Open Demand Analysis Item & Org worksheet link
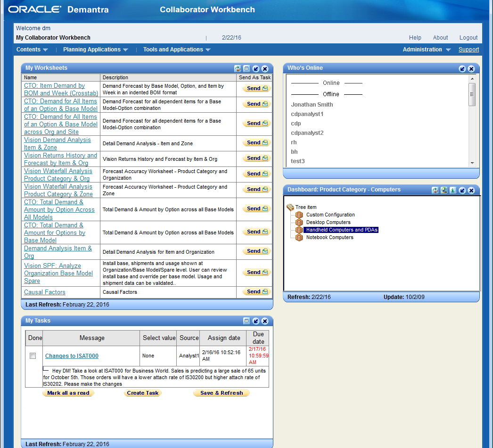 pos(58,252)
